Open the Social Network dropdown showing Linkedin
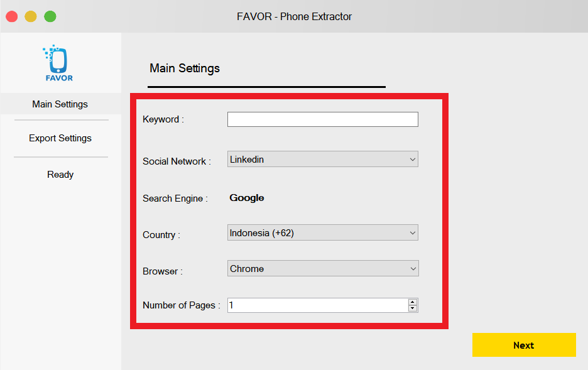The image size is (588, 370). (322, 159)
